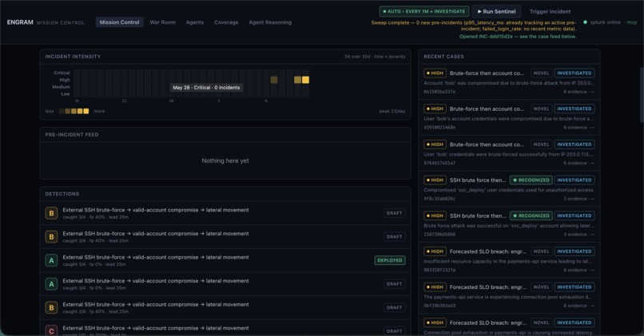This screenshot has width=644, height=336.
Task: Click the 'caught 3/4 · fp 0%' stats of the deployed detection
Action: (x=83, y=265)
